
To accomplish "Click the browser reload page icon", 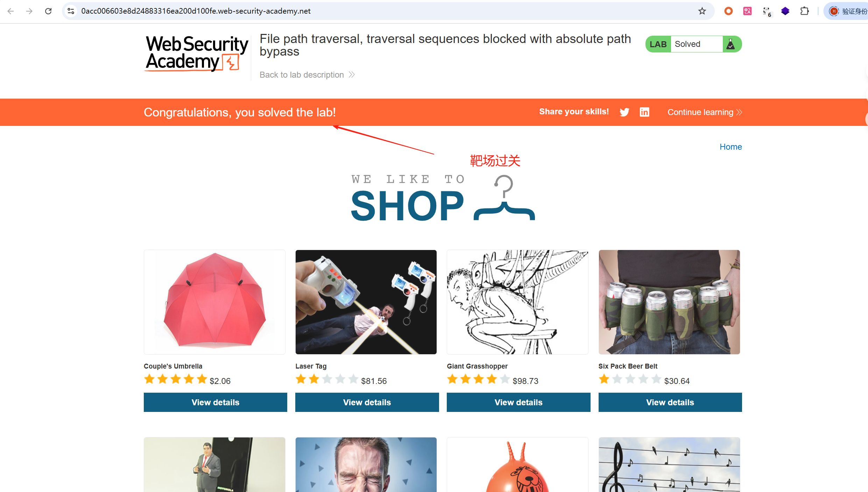I will pos(48,11).
